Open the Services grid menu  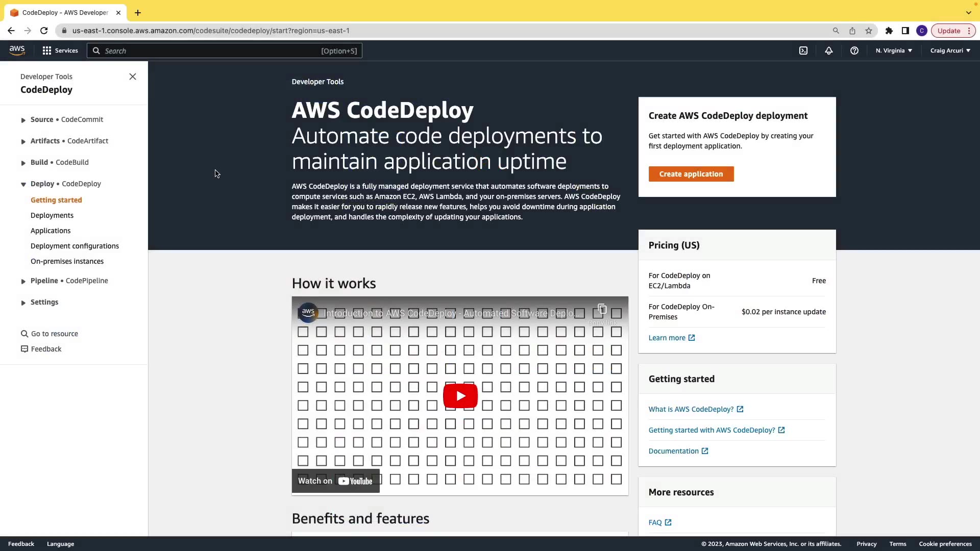coord(60,51)
